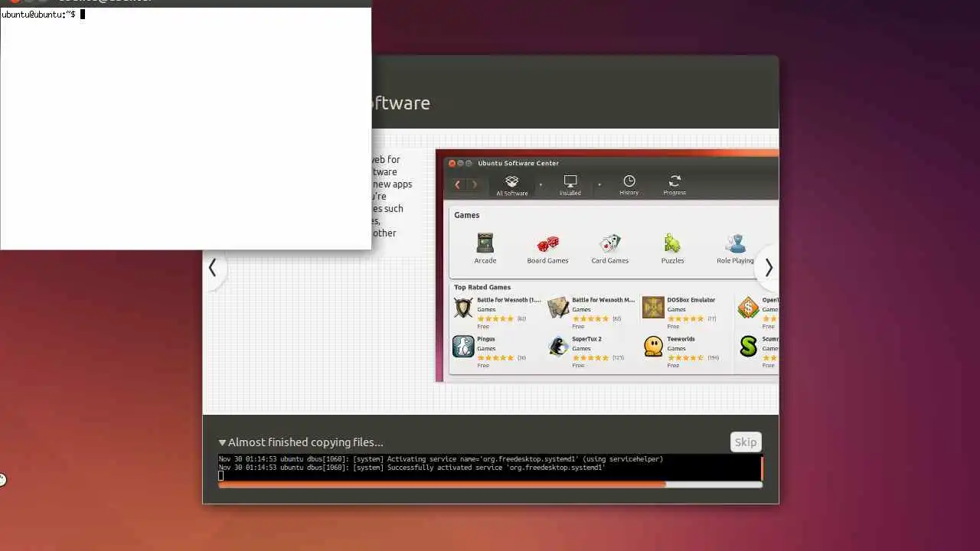Click the Arcade icon in Software Center slide
The height and width of the screenshot is (551, 980).
coord(485,243)
